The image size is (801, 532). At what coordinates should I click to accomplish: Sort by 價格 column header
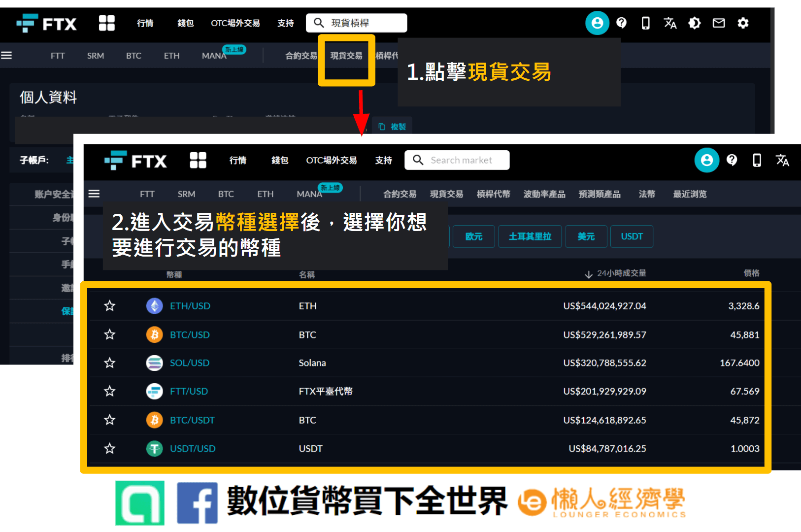pyautogui.click(x=751, y=273)
